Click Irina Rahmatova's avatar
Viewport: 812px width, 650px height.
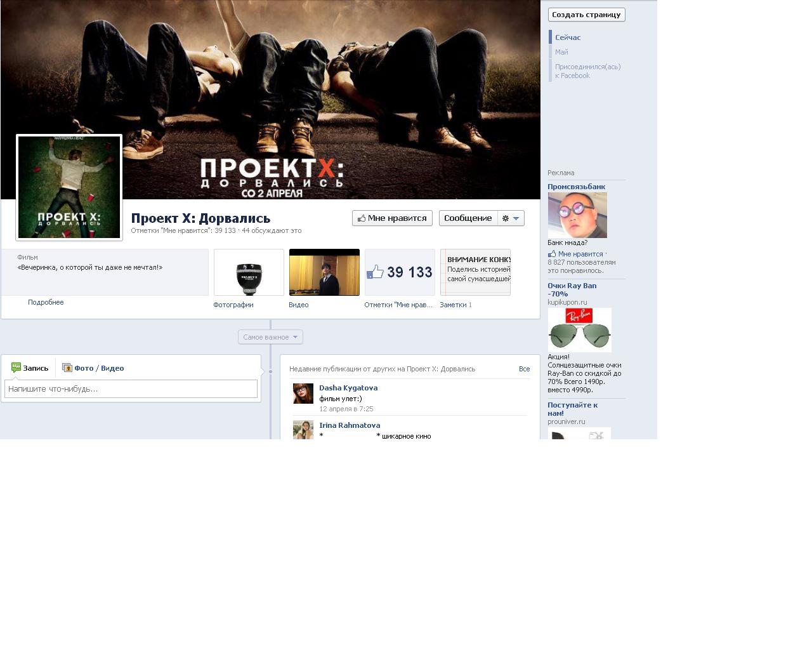pos(303,430)
